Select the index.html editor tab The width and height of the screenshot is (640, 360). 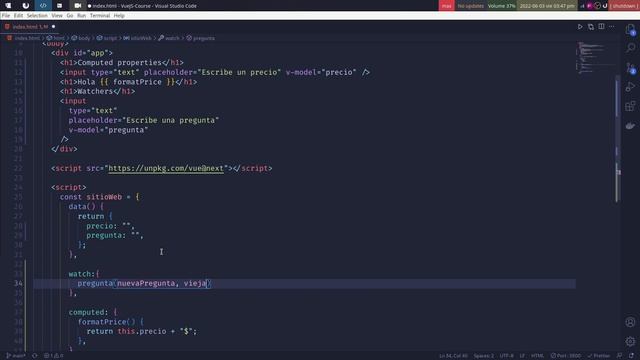pyautogui.click(x=30, y=27)
